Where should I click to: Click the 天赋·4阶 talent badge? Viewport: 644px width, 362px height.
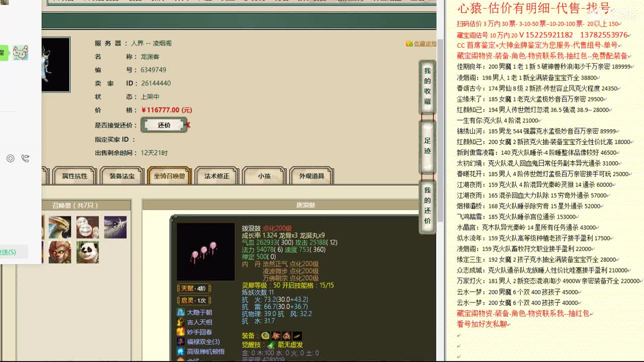[x=194, y=288]
